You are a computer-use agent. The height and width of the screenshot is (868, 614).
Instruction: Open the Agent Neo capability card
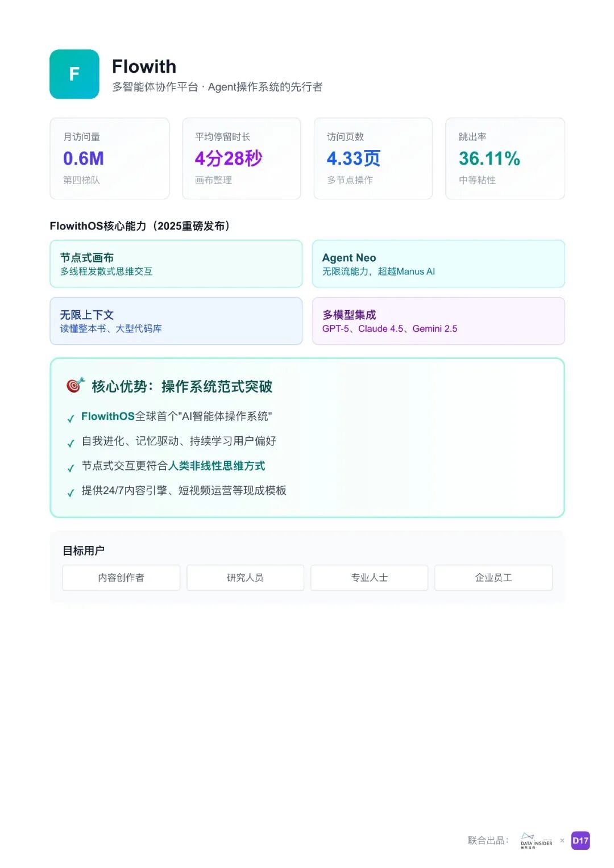[x=438, y=264]
